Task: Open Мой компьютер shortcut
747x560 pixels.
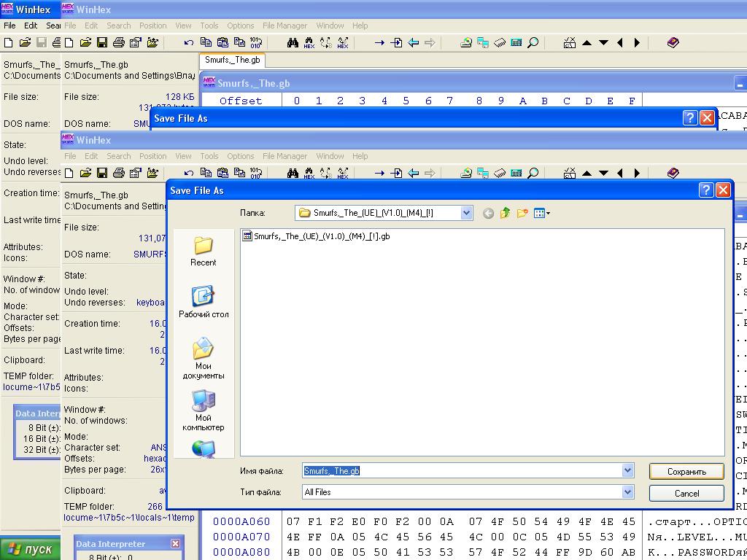Action: point(204,410)
